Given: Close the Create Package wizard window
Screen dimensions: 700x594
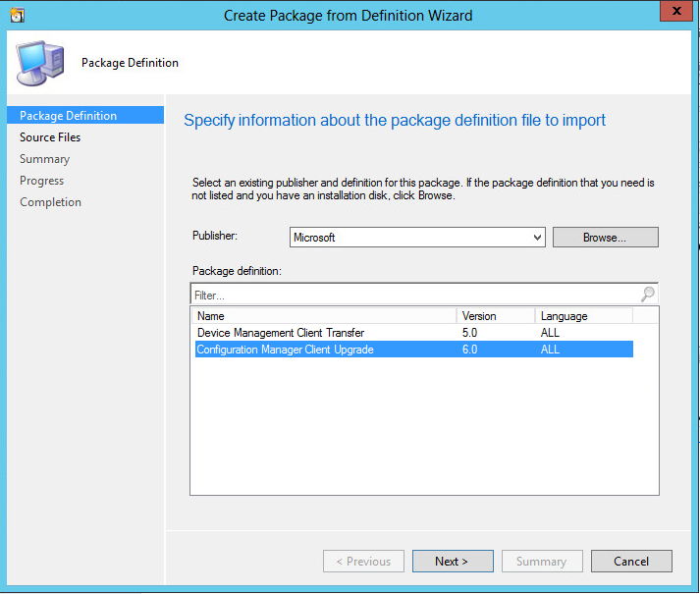Looking at the screenshot, I should (x=676, y=11).
